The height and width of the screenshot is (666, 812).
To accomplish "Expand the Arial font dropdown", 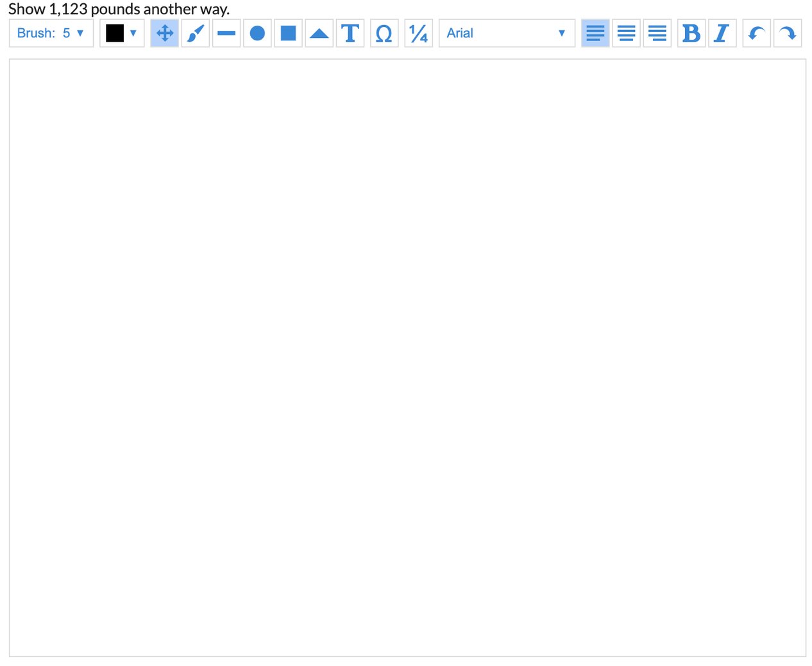I will [506, 33].
